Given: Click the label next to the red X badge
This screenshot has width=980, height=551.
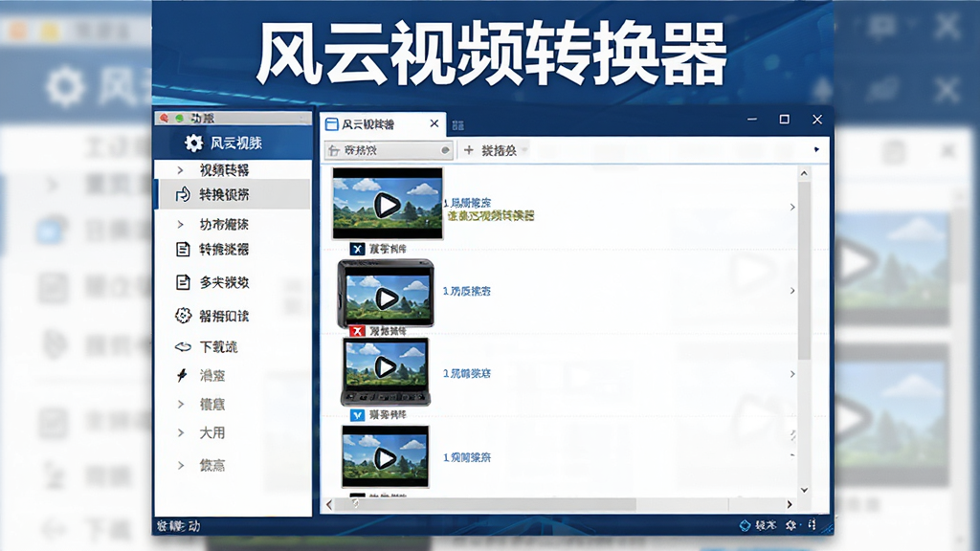Looking at the screenshot, I should pos(388,331).
